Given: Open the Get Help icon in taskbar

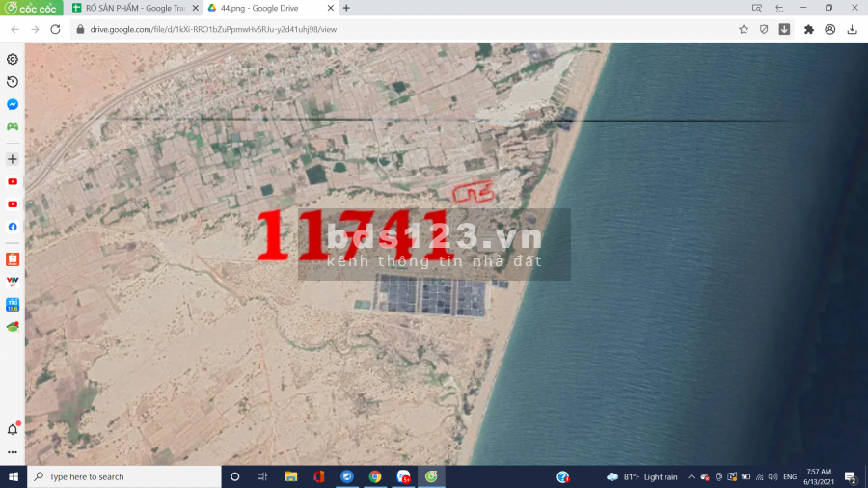Looking at the screenshot, I should tap(563, 476).
